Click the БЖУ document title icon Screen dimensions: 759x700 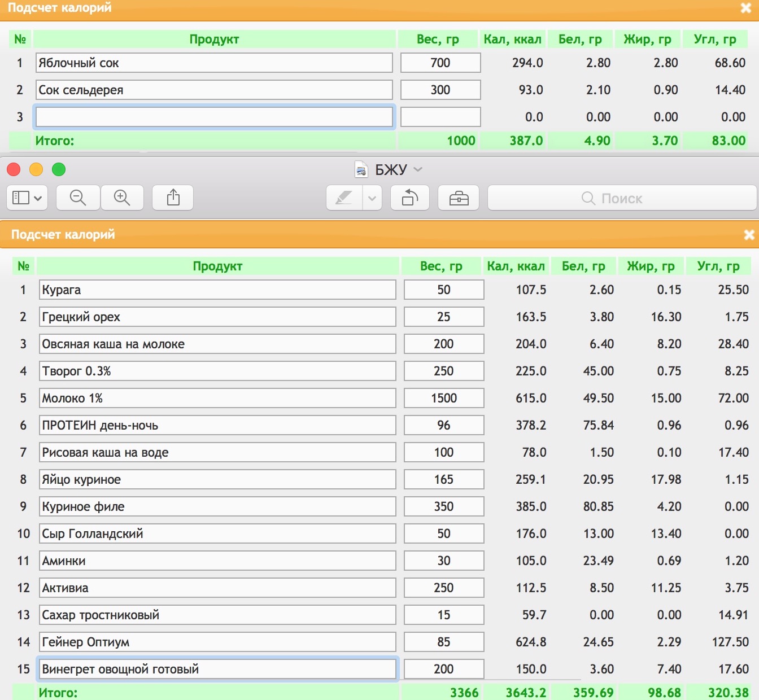click(x=361, y=169)
